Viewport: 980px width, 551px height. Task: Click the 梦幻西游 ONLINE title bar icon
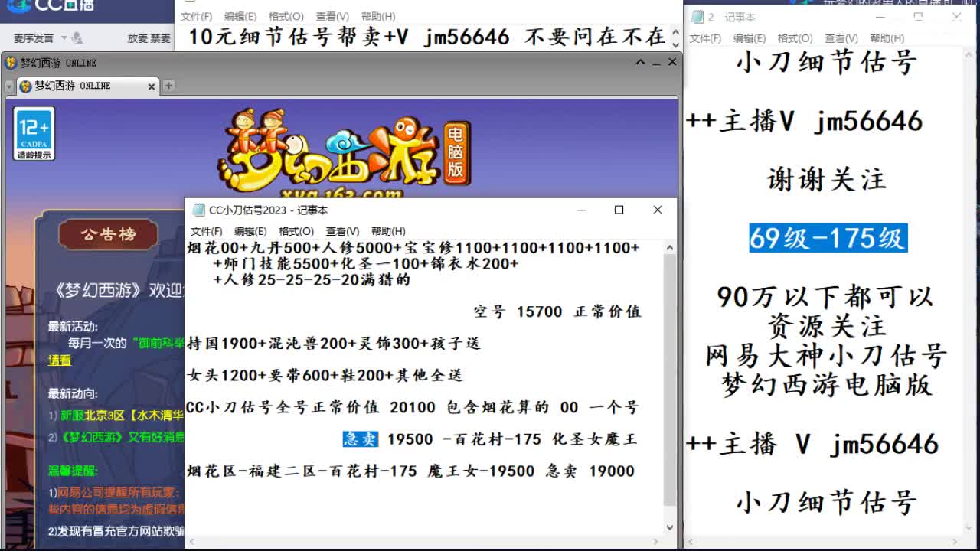pos(11,63)
